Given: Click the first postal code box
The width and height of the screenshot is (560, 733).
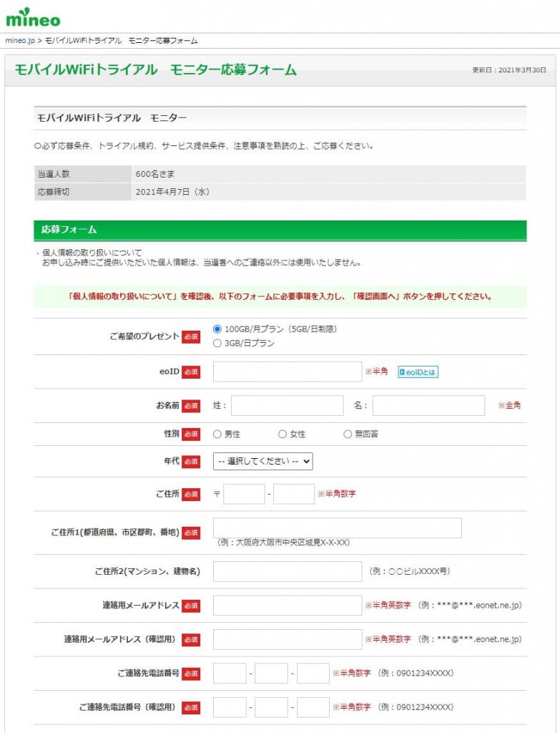Looking at the screenshot, I should [244, 494].
